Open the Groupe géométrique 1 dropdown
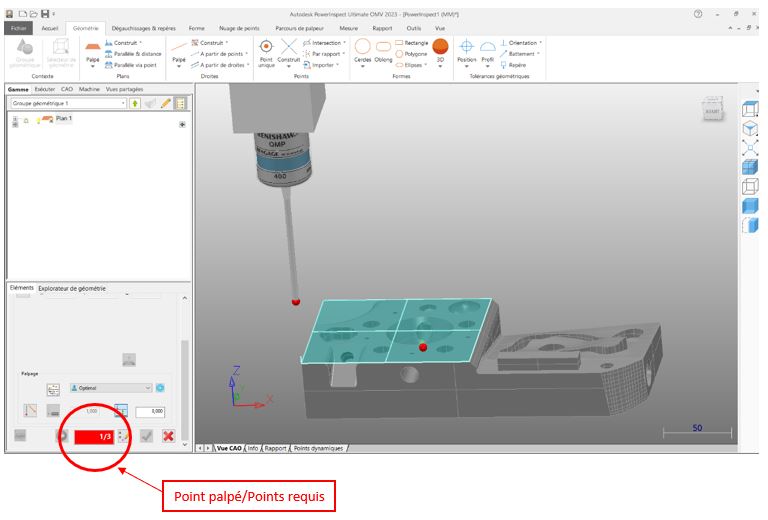 (123, 103)
